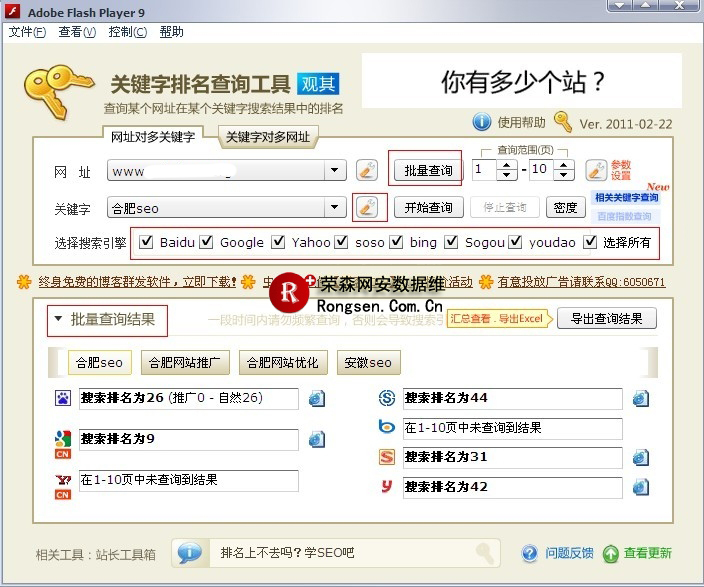Toggle the Baidu search engine checkbox
704x587 pixels.
click(146, 242)
